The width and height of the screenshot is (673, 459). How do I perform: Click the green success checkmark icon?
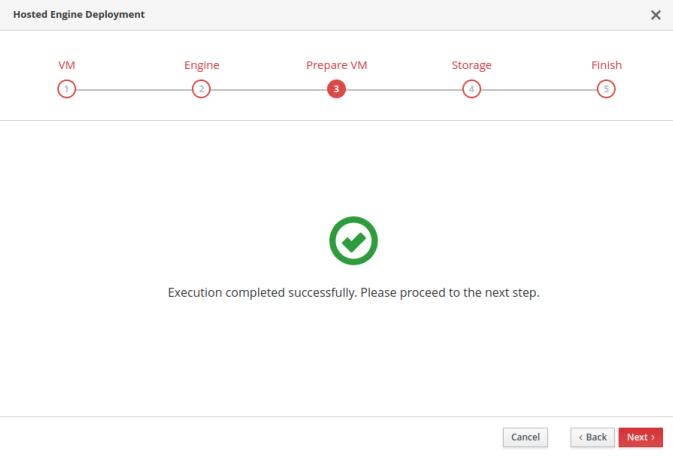(x=353, y=240)
